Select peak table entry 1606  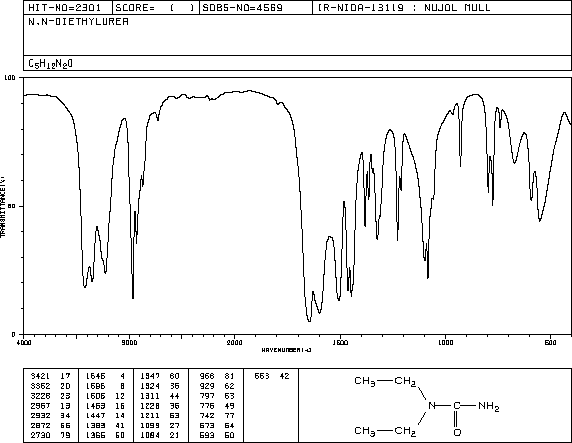click(x=96, y=396)
